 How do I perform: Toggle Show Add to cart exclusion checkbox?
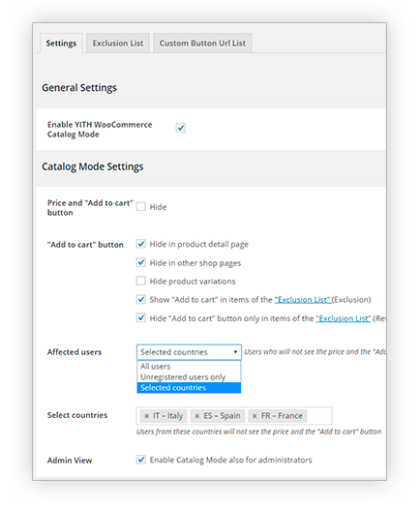click(x=141, y=299)
